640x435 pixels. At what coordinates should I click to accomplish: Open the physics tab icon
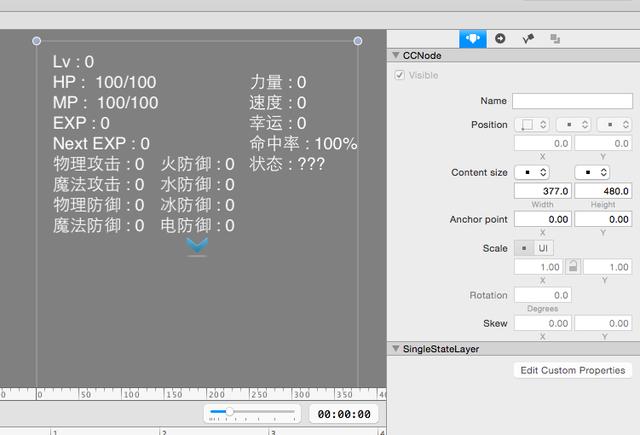tap(527, 38)
